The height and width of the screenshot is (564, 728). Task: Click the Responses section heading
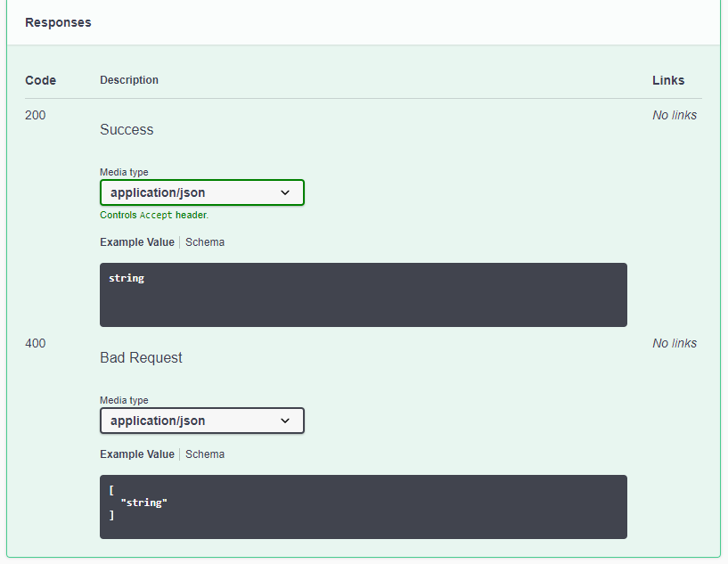coord(58,22)
